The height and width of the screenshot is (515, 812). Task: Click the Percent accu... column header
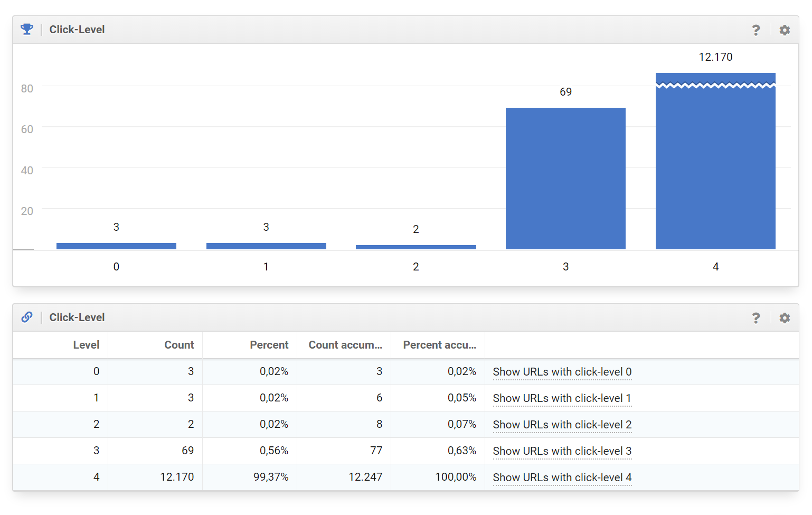(439, 345)
